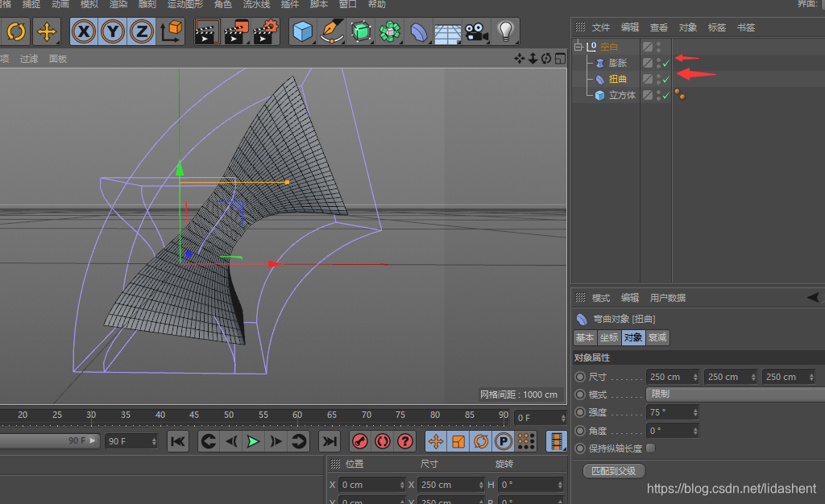Toggle the 膨胀 deformer enable checkmark
The image size is (825, 504).
(666, 63)
